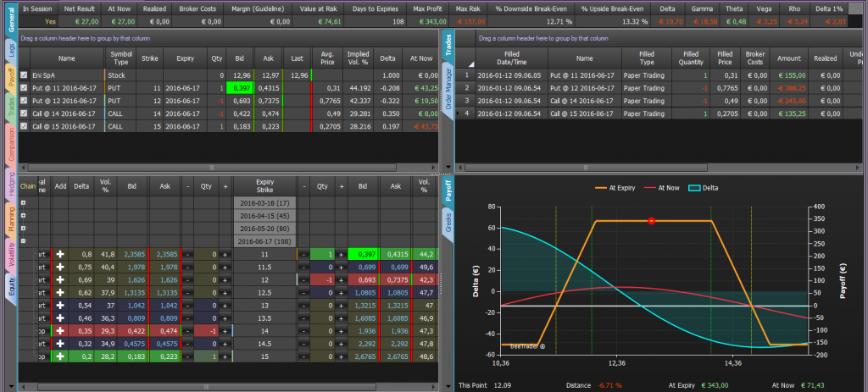Decrease call quantity for strike 15
The image size is (868, 392).
point(188,356)
